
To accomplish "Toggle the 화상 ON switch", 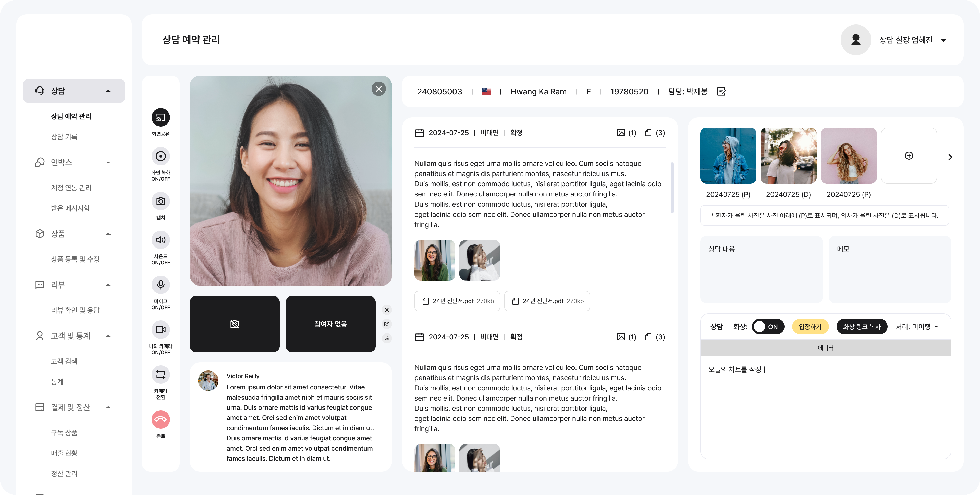I will point(768,326).
